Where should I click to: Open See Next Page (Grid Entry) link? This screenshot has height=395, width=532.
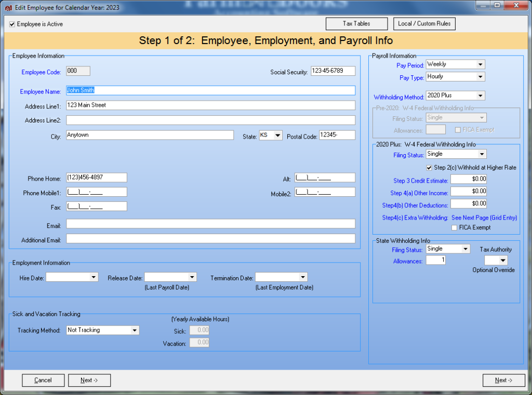click(484, 217)
